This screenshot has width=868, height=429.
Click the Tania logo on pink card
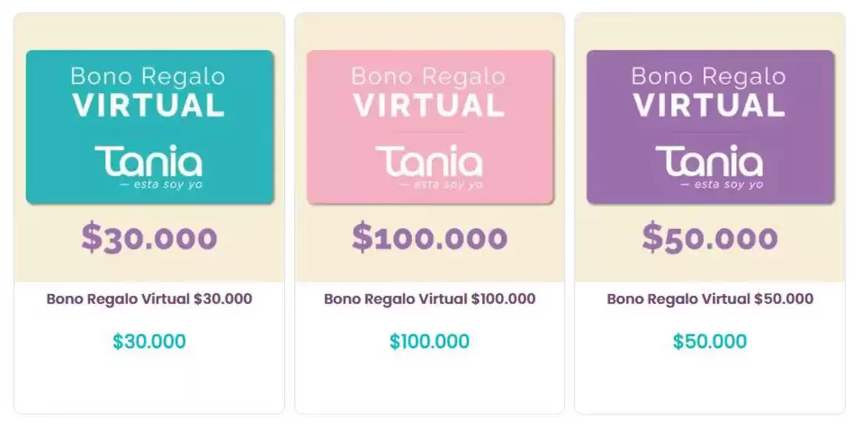[429, 162]
